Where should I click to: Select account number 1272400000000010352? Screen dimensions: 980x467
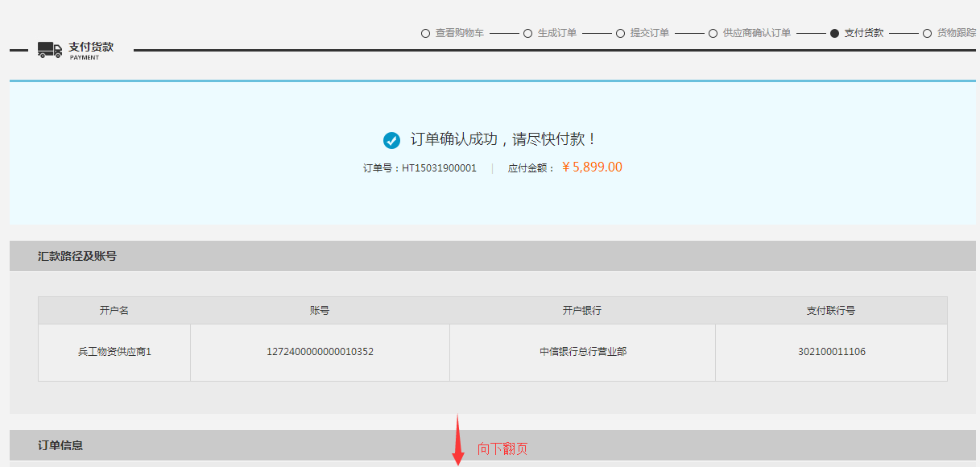pos(320,352)
